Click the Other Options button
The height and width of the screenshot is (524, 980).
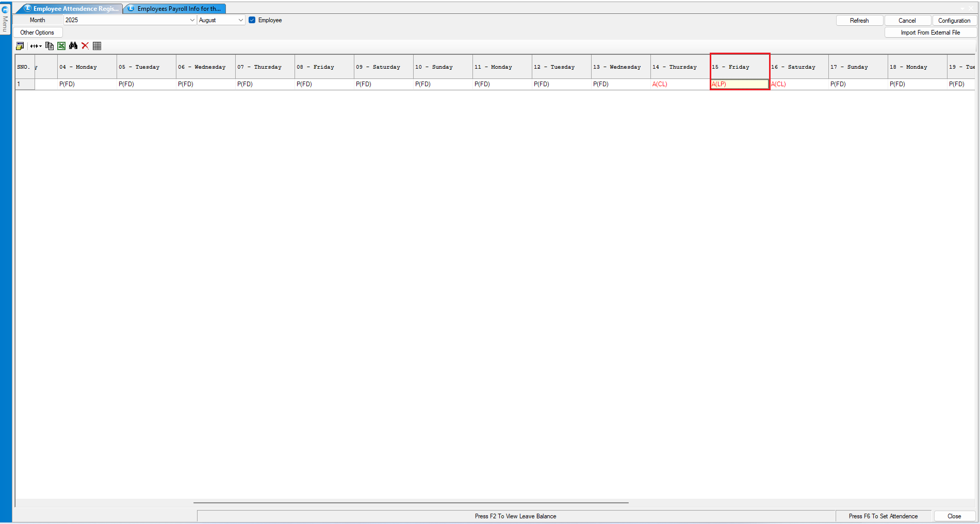point(37,33)
